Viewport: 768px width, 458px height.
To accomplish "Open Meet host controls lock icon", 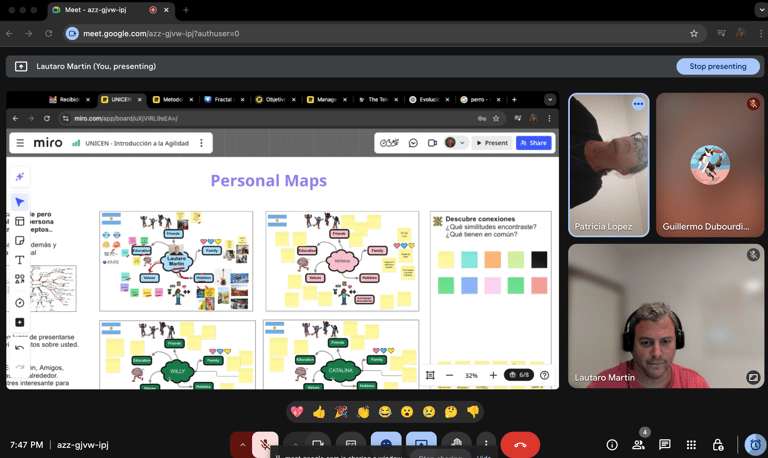I will pyautogui.click(x=718, y=445).
